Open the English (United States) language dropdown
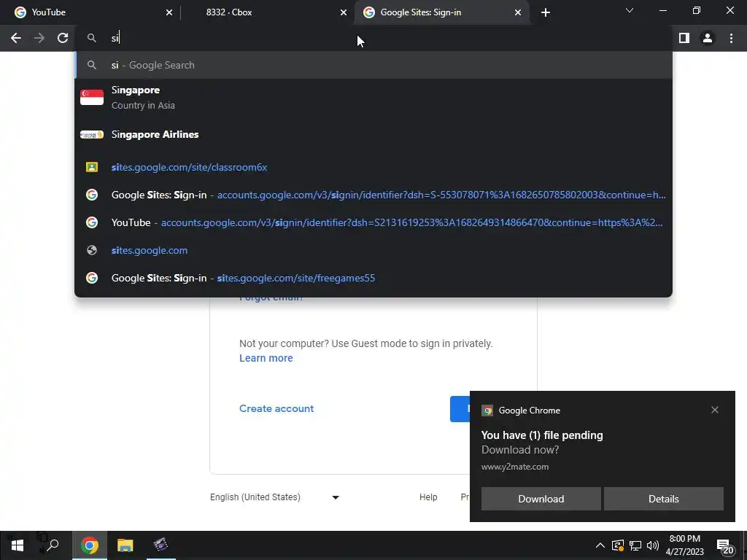Viewport: 747px width, 560px height. [x=275, y=497]
